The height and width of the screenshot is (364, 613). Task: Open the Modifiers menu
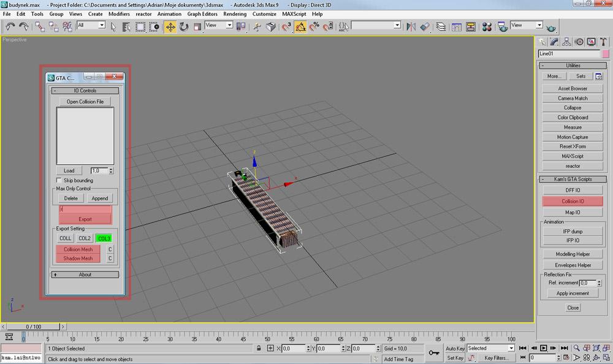coord(119,13)
